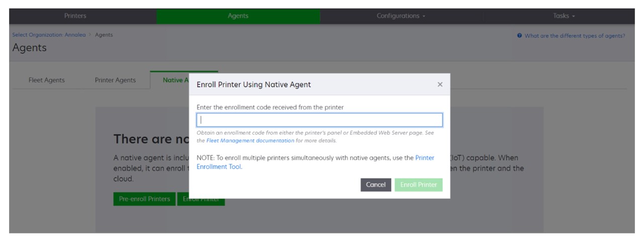
Task: Click the question mark help icon
Action: tap(525, 35)
